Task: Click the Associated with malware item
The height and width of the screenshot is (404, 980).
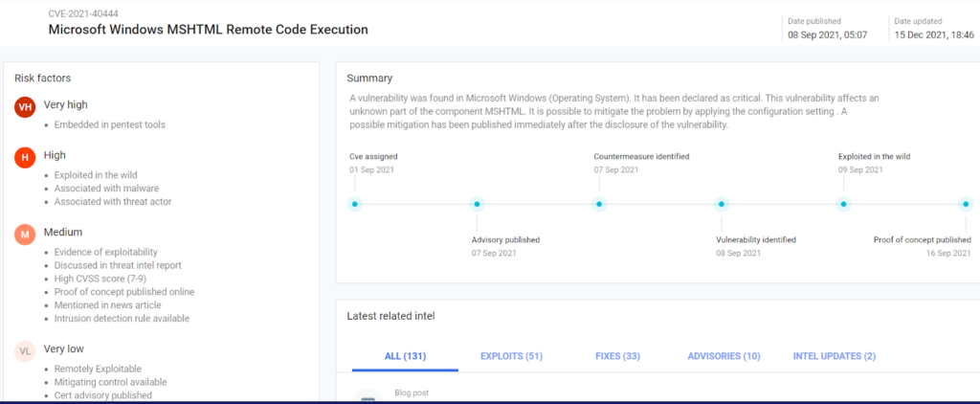Action: (x=106, y=189)
